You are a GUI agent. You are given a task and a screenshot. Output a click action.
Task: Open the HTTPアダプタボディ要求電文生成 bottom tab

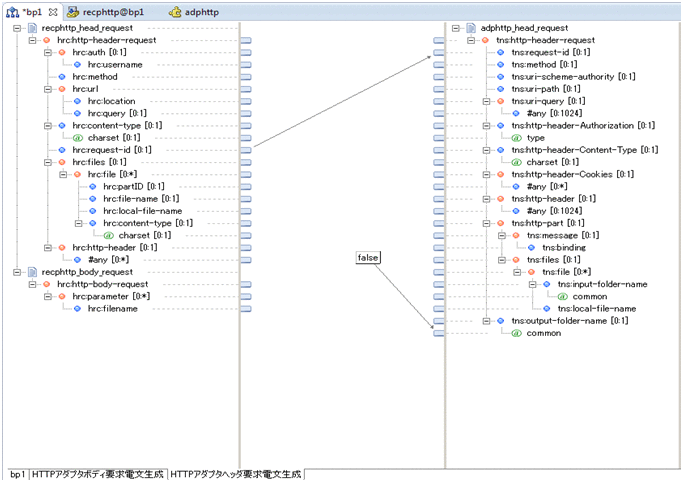(98, 474)
